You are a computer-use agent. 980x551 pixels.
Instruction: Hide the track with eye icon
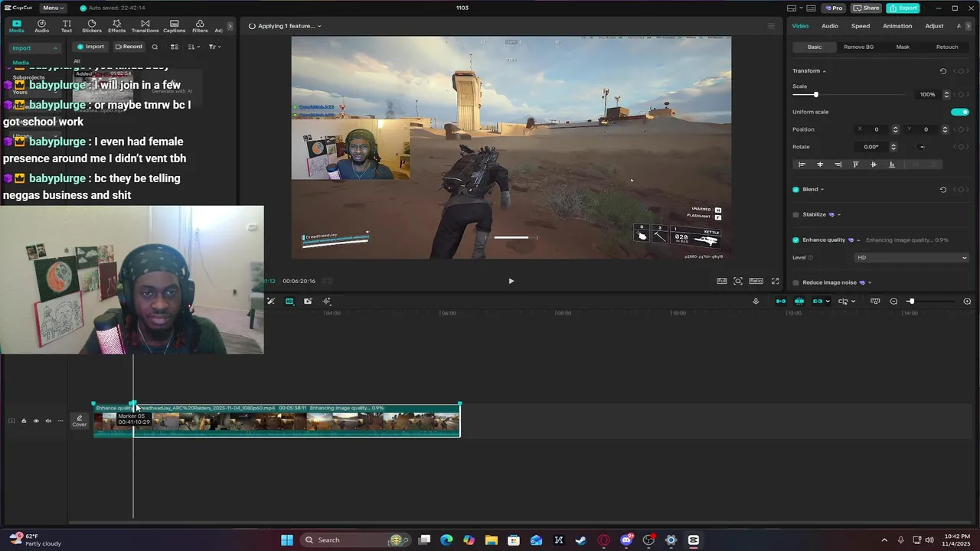pos(36,421)
